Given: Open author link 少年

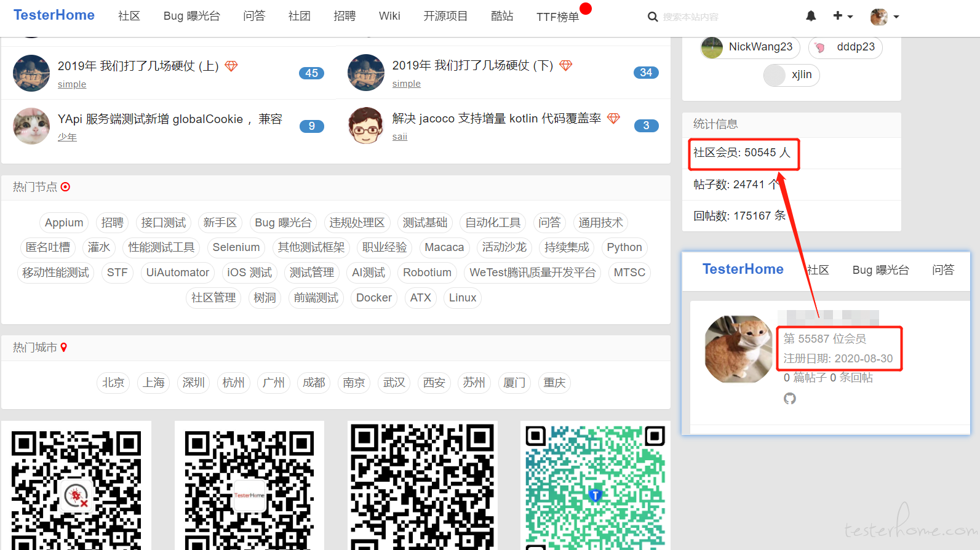Looking at the screenshot, I should pyautogui.click(x=67, y=137).
